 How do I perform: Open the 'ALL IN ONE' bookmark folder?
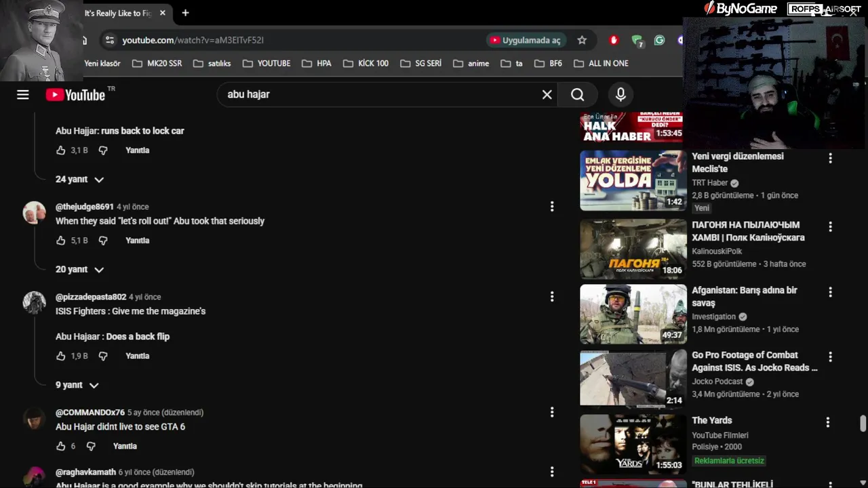[601, 63]
